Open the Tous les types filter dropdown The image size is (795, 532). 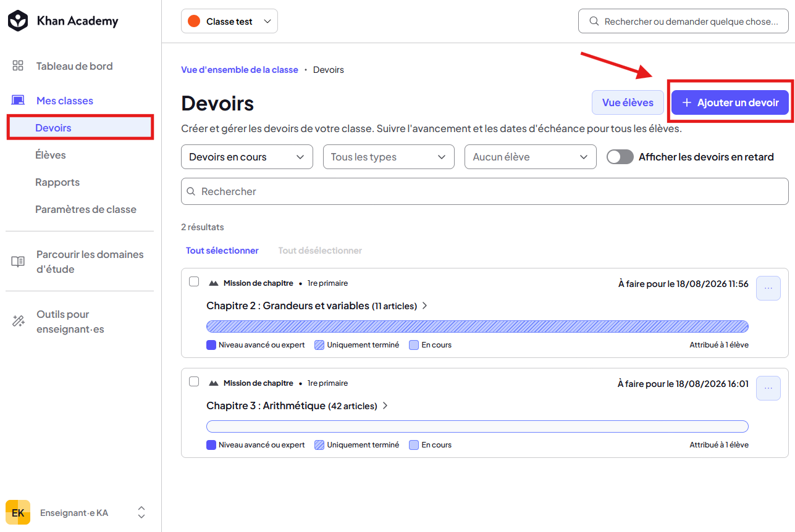pos(389,157)
